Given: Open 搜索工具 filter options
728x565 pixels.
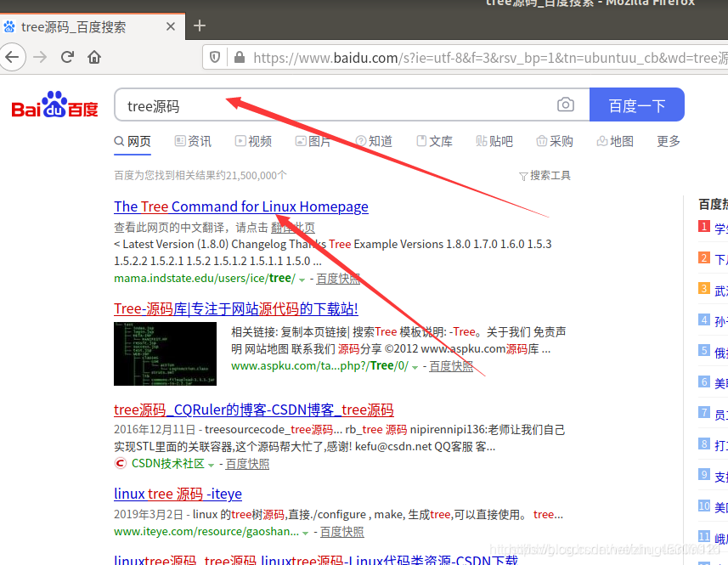Looking at the screenshot, I should tap(545, 176).
